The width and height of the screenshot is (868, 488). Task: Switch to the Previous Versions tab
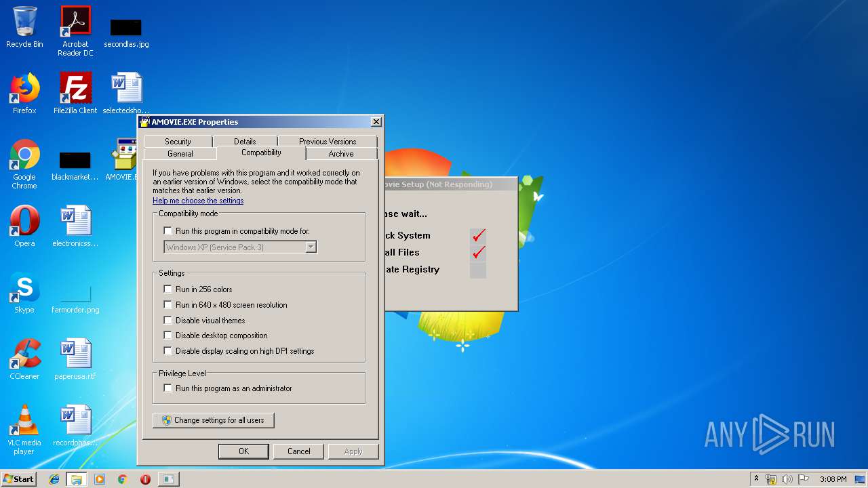(328, 142)
